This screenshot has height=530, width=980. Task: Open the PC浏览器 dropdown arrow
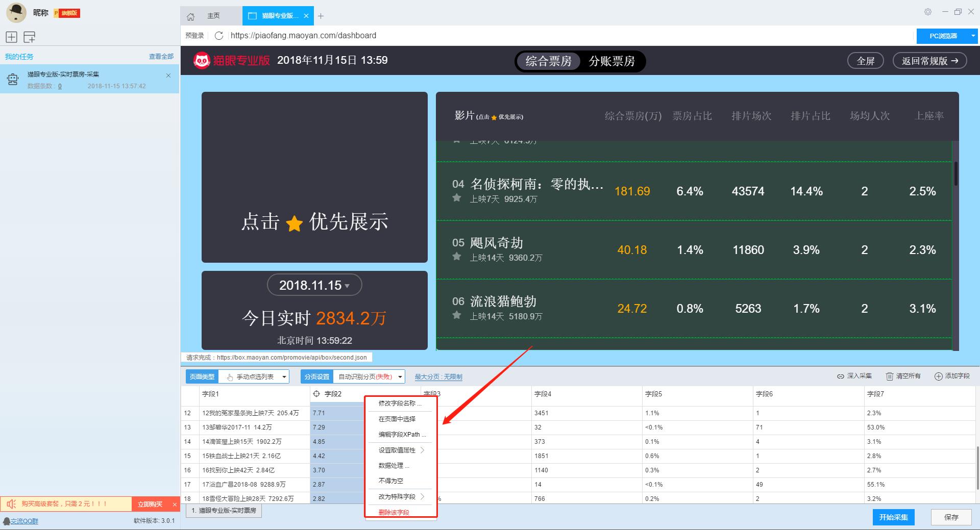click(972, 36)
